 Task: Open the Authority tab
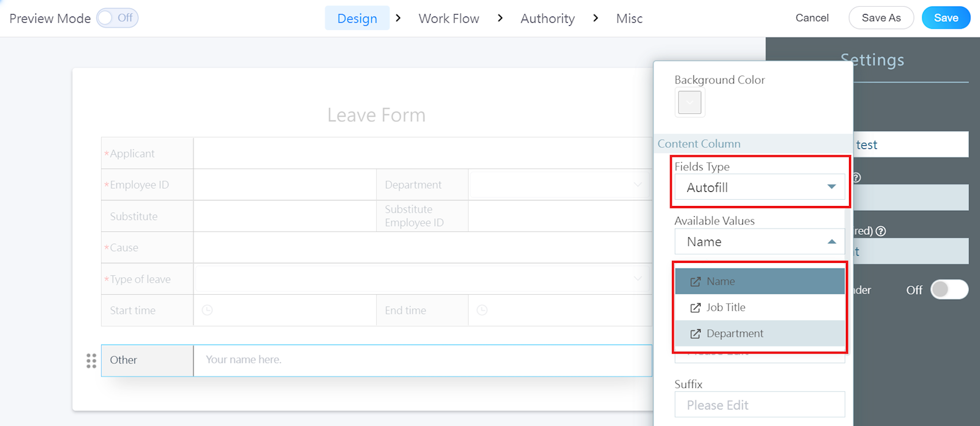548,18
